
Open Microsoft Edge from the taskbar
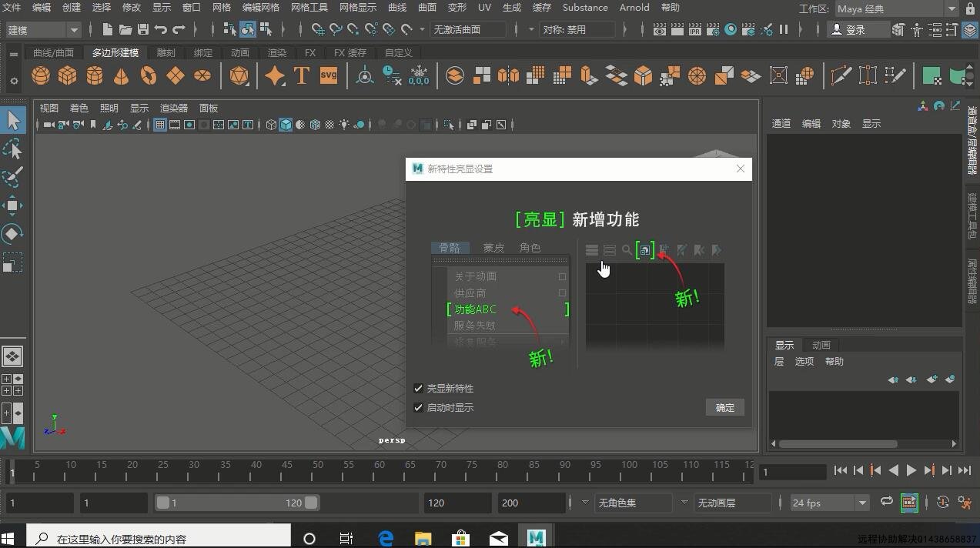pyautogui.click(x=385, y=538)
